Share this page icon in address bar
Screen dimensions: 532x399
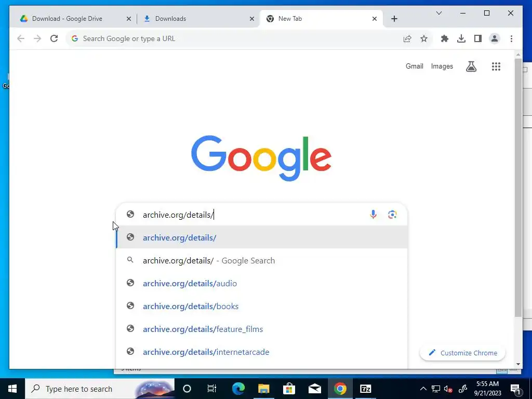coord(407,38)
